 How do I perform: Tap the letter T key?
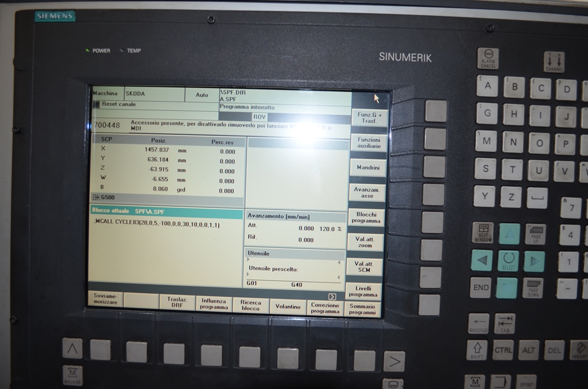click(512, 169)
